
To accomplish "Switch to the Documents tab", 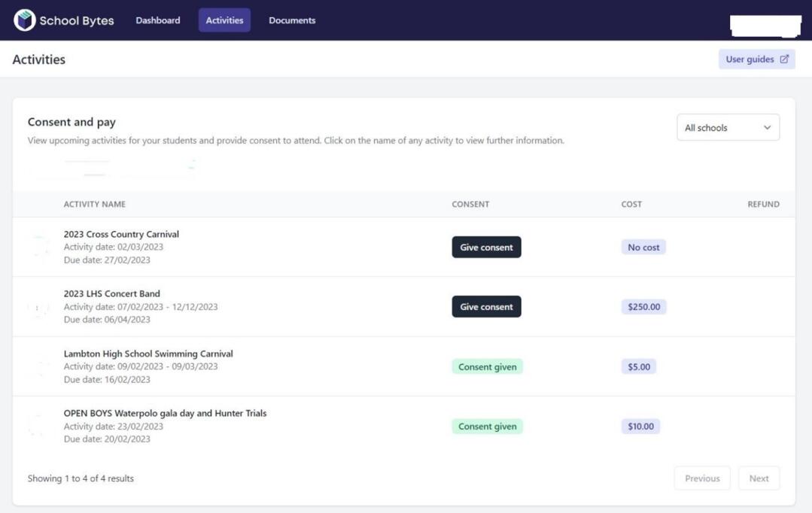I will (292, 20).
